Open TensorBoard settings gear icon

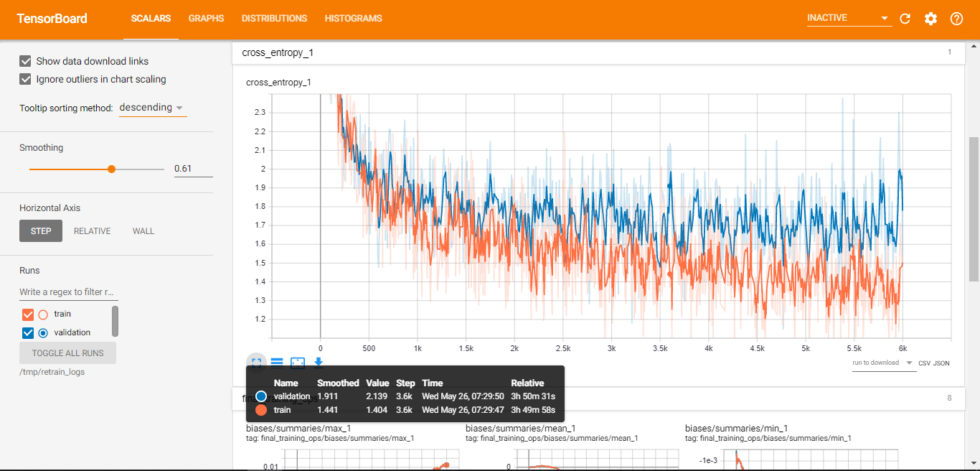coord(930,19)
